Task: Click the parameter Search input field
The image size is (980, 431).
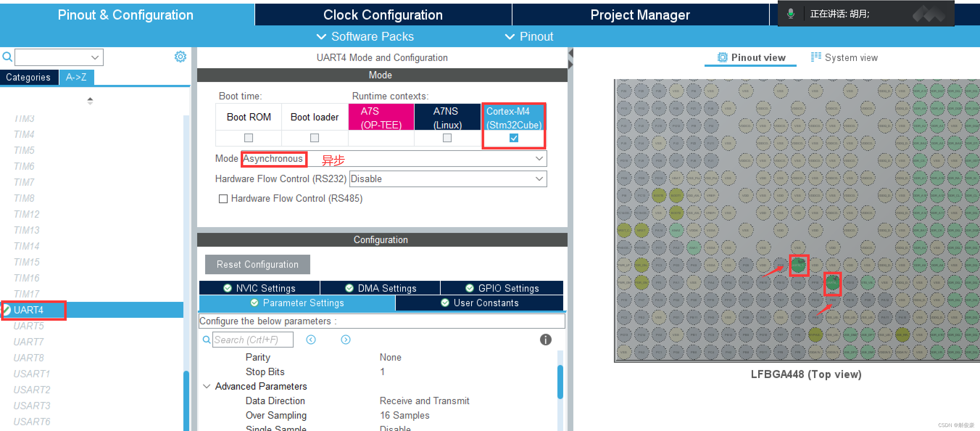Action: pos(252,339)
